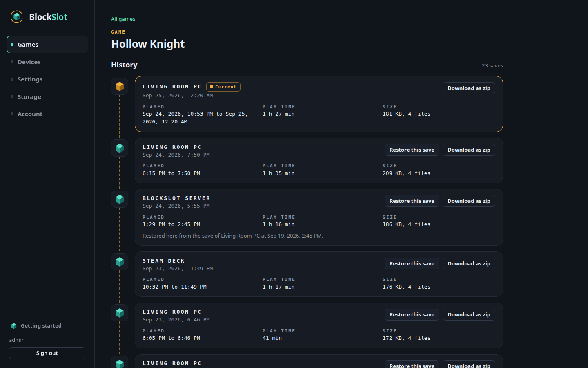Click the 'Sep 23, 2026, 6:46 PM' timestamp
The height and width of the screenshot is (368, 588).
pyautogui.click(x=176, y=320)
